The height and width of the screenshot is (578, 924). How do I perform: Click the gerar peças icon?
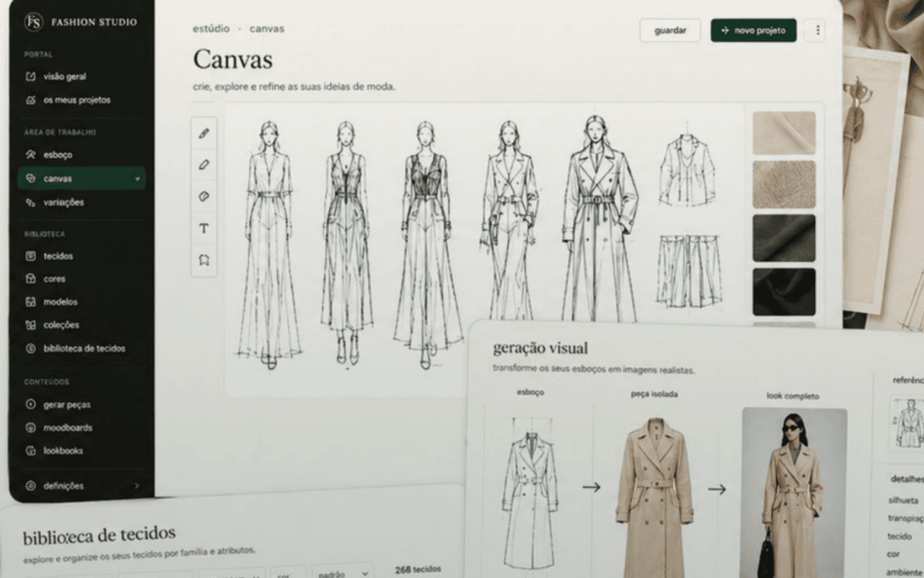31,405
